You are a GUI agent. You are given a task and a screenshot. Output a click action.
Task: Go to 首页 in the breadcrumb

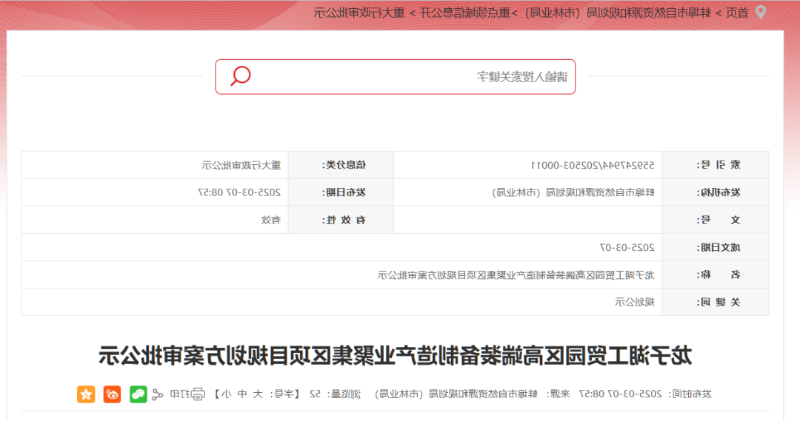737,13
